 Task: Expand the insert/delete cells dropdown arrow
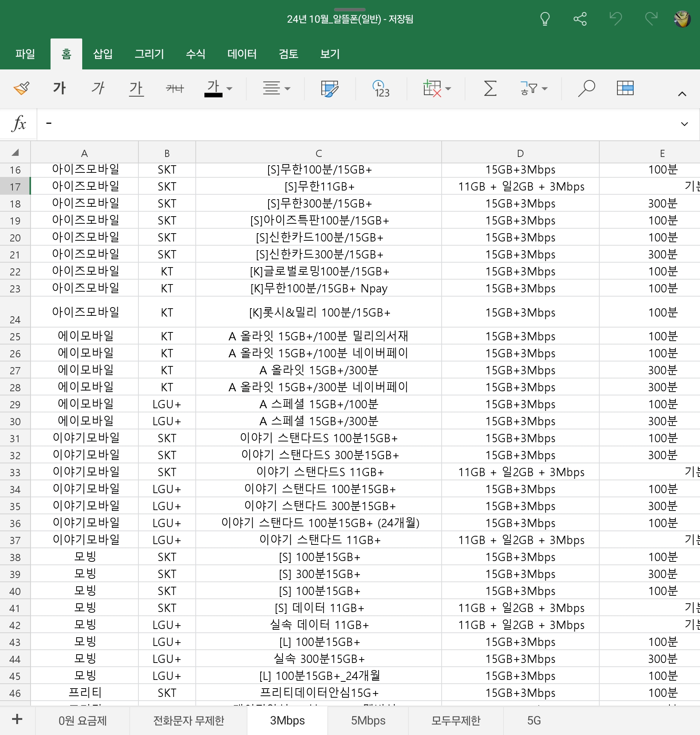[x=448, y=89]
